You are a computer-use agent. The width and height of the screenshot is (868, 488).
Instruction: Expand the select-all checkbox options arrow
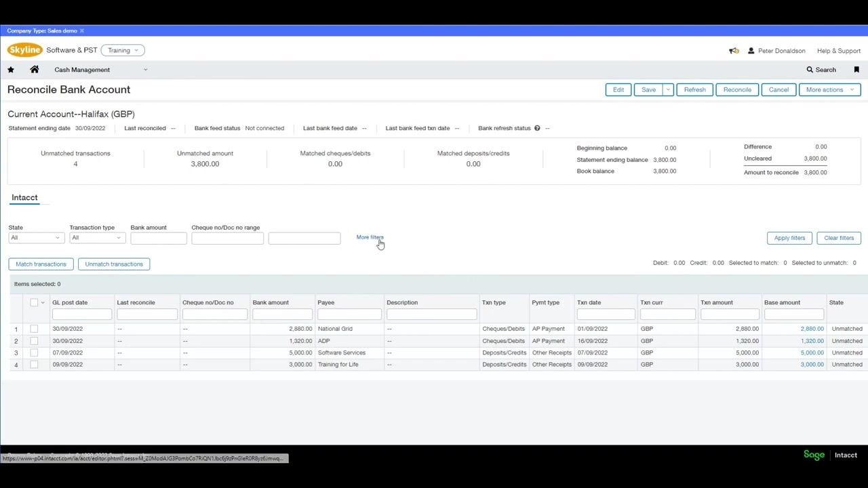43,303
